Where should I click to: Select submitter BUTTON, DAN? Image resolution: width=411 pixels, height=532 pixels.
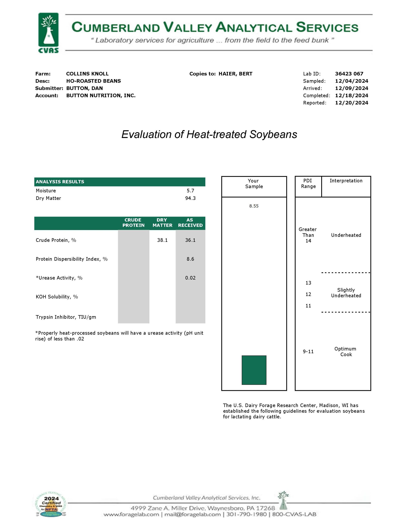coord(85,88)
